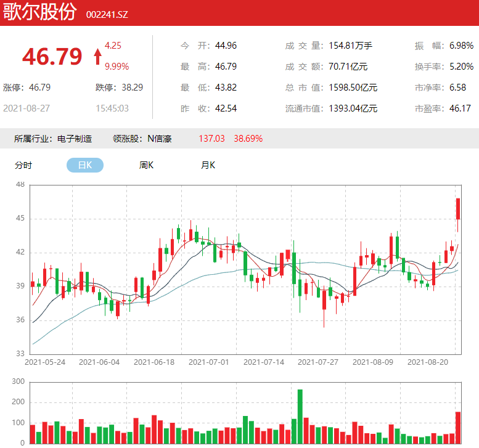Click the 跌停 limit-down price 38.29

click(x=133, y=88)
